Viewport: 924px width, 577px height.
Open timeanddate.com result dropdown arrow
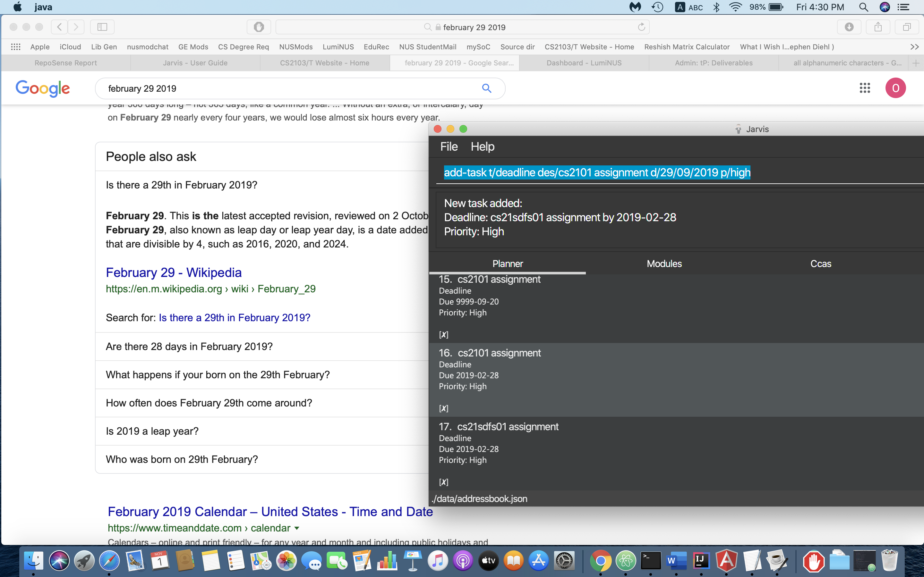coord(297,528)
